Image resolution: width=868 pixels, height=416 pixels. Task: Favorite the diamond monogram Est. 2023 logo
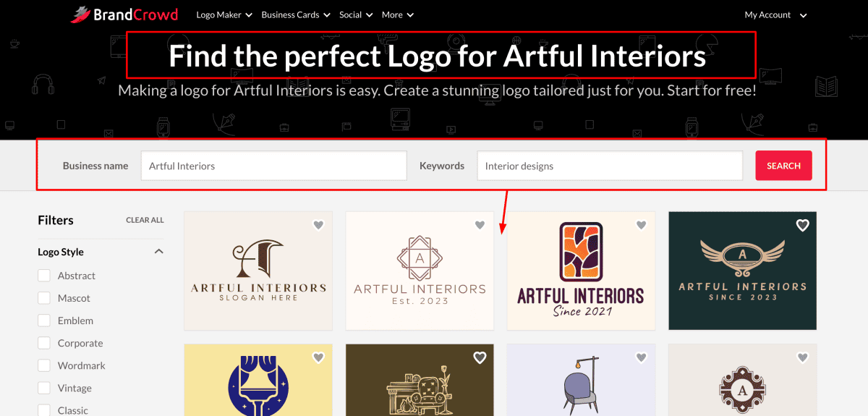(x=480, y=225)
